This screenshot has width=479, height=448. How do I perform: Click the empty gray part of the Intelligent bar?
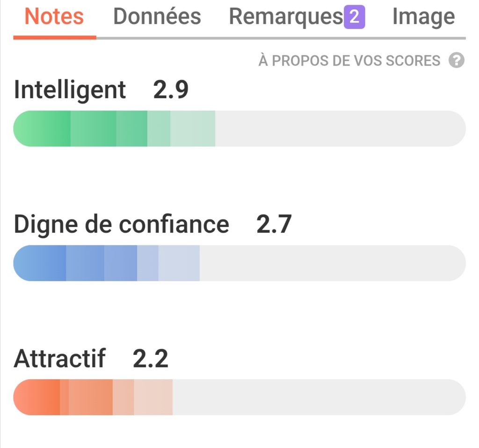[x=339, y=129]
